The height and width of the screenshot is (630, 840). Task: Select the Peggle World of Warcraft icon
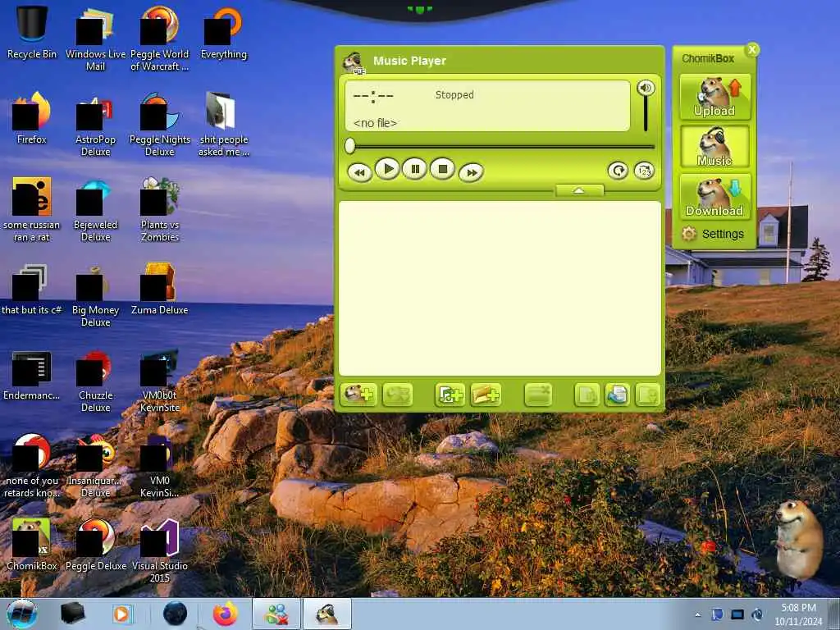tap(160, 38)
